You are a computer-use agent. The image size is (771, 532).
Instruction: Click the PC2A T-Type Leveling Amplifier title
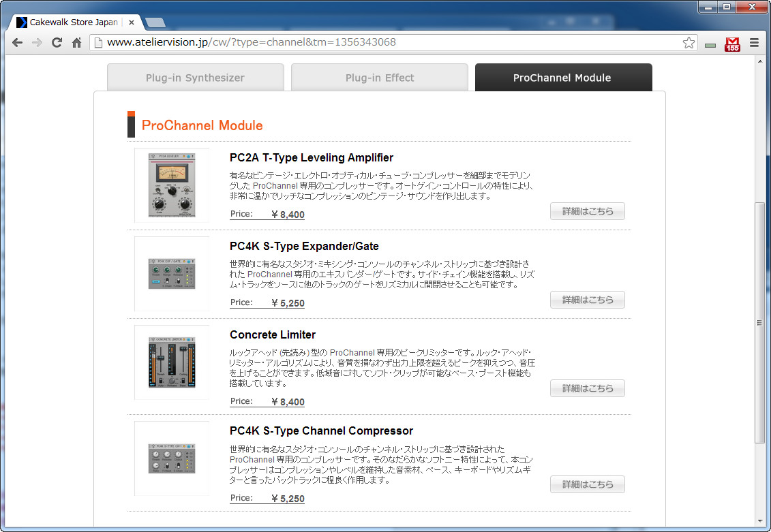click(x=312, y=157)
